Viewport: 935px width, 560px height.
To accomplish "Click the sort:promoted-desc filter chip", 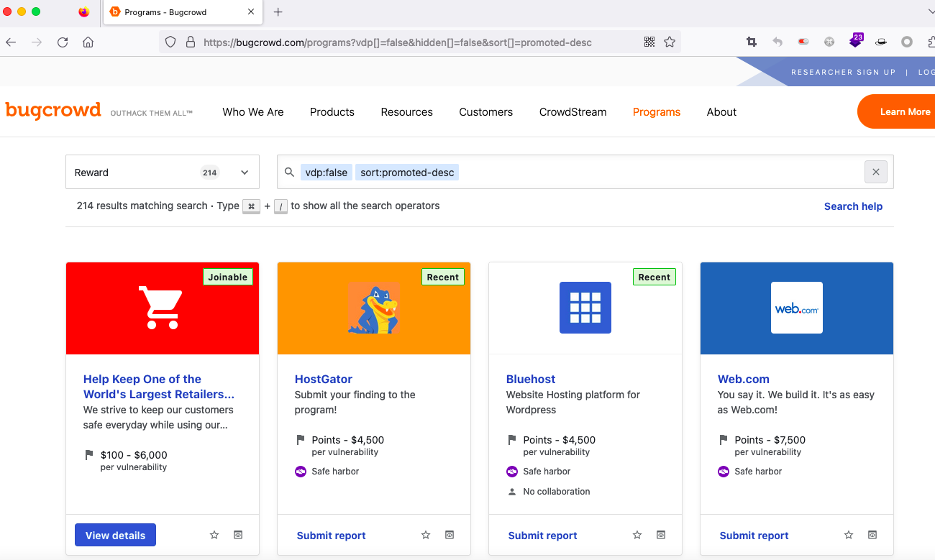I will pyautogui.click(x=407, y=173).
